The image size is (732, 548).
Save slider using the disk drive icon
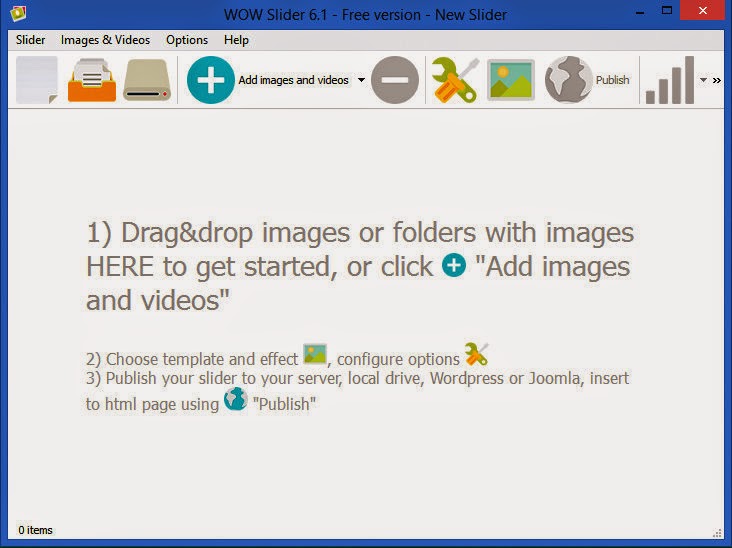tap(147, 80)
